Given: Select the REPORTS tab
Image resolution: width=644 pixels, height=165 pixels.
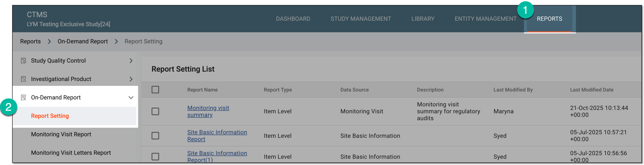Looking at the screenshot, I should coord(549,19).
